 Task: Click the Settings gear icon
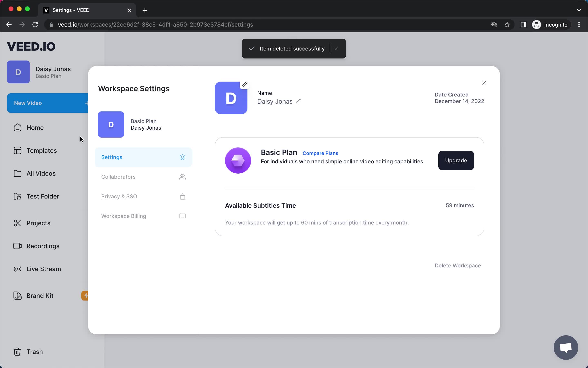183,157
